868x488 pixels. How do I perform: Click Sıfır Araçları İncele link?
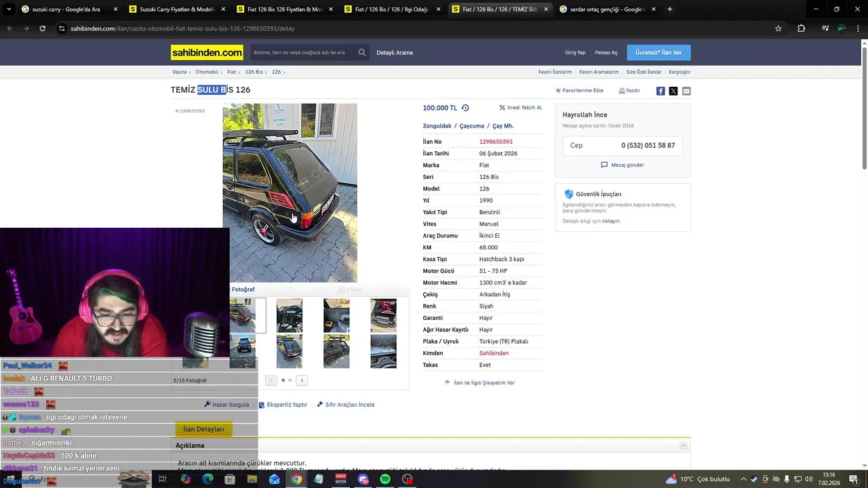pyautogui.click(x=346, y=405)
